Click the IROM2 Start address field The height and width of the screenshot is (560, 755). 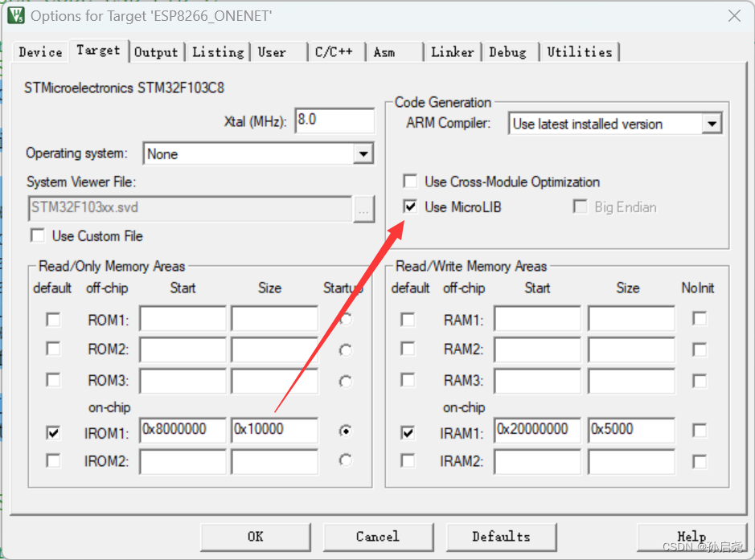click(x=183, y=462)
